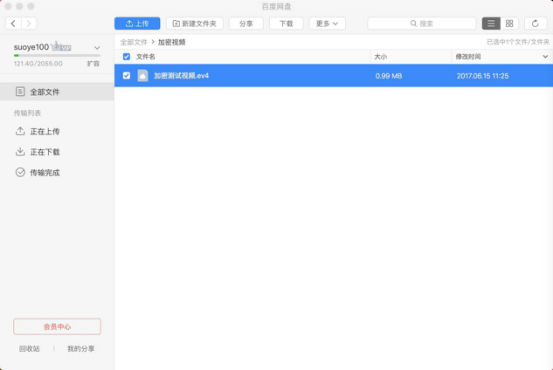This screenshot has height=370, width=553.
Task: Click the storage usage progress bar
Action: pos(57,55)
